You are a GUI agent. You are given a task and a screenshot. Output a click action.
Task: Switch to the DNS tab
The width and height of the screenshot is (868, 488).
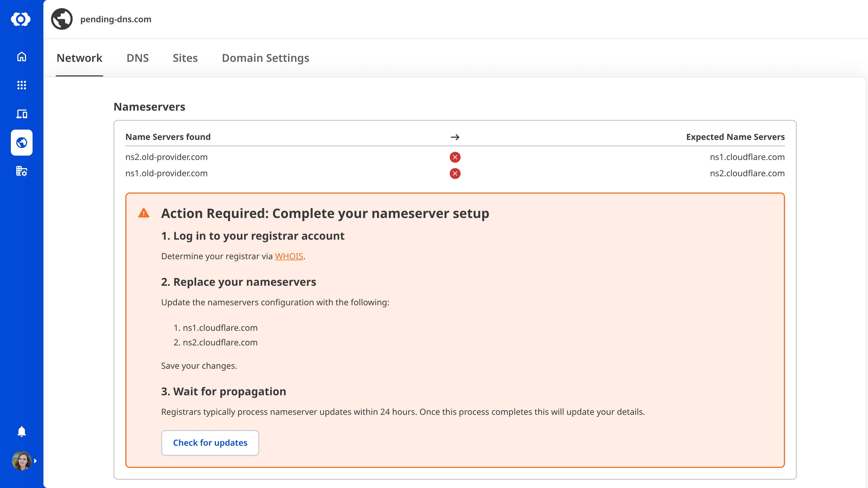click(138, 58)
